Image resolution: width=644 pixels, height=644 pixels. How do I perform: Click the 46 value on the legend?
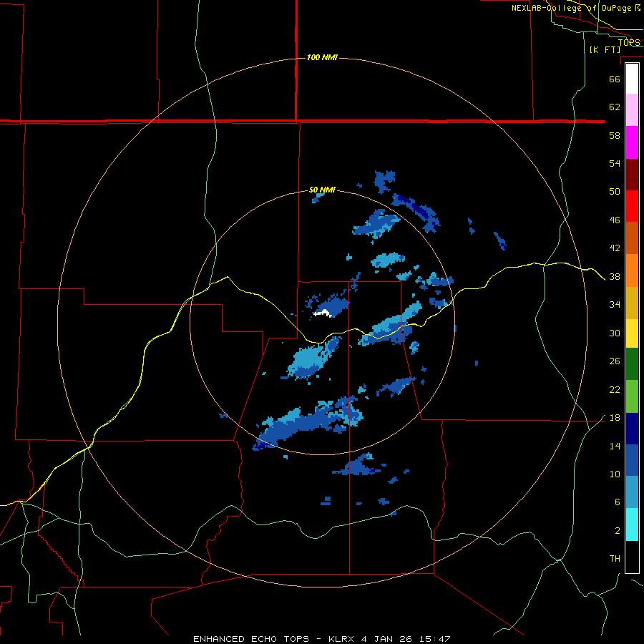[615, 220]
